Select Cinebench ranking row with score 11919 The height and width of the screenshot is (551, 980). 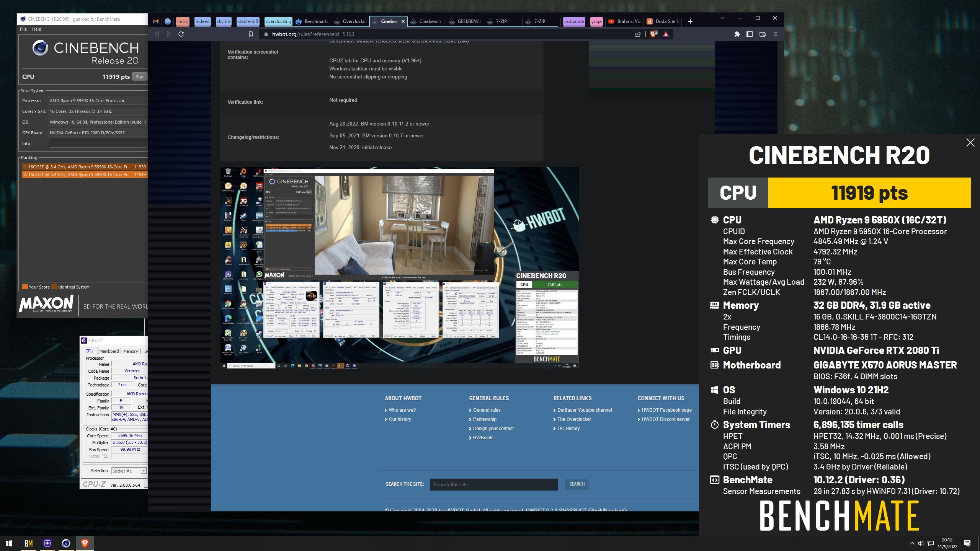pyautogui.click(x=85, y=174)
